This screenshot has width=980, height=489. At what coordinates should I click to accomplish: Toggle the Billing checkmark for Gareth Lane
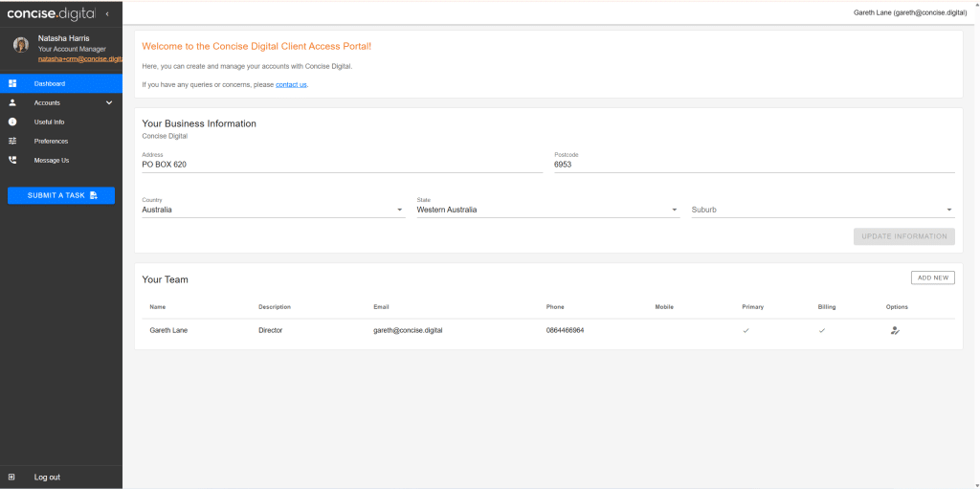point(821,330)
